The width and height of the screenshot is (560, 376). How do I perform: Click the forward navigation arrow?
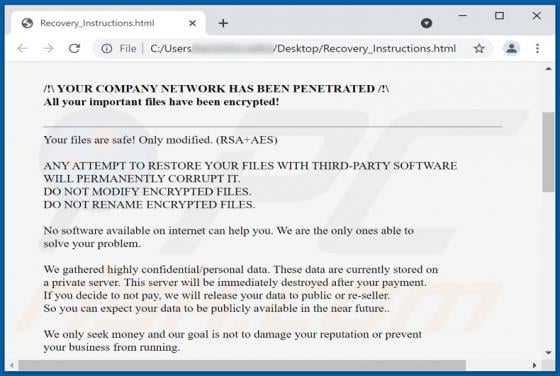click(x=48, y=48)
